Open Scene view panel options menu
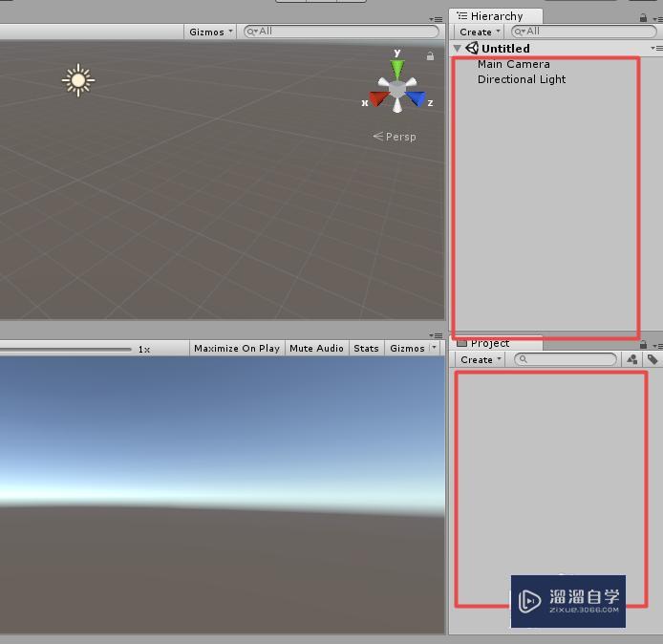 pyautogui.click(x=436, y=19)
